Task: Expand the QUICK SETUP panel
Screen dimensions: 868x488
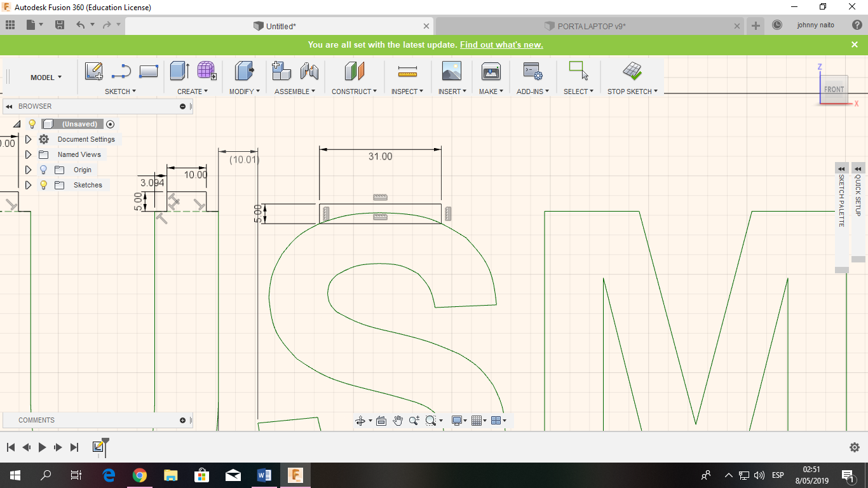Action: tap(858, 168)
